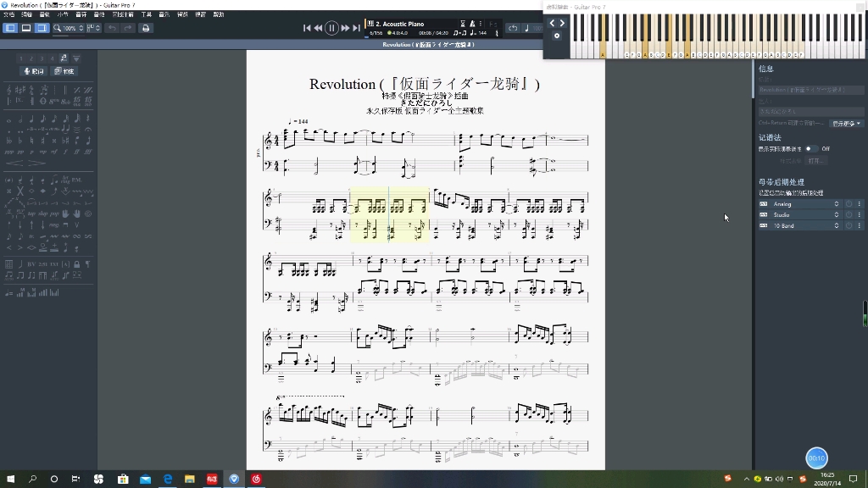Insert a crescendo hairpin

pos(14,163)
